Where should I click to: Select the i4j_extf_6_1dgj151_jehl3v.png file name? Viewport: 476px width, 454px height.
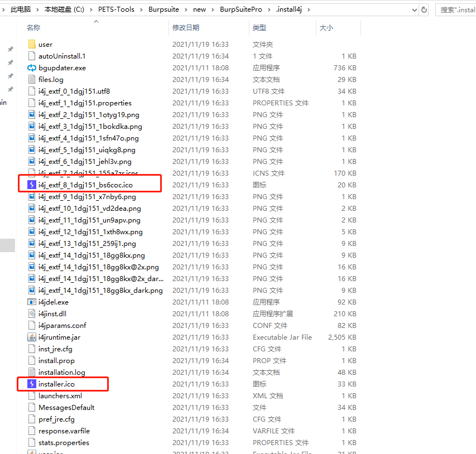pos(85,162)
